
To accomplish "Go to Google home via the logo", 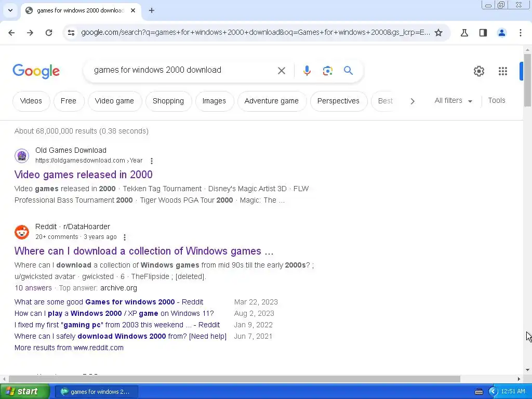I will [36, 71].
